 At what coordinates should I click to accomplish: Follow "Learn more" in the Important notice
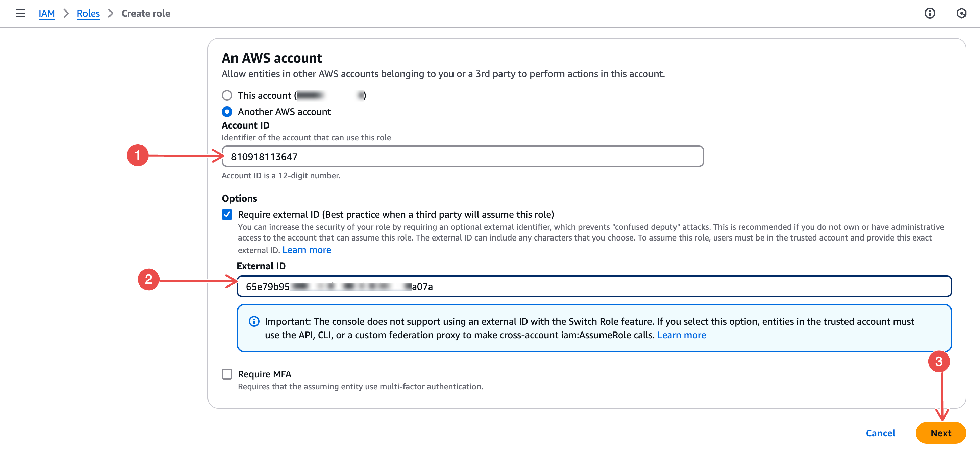(682, 336)
